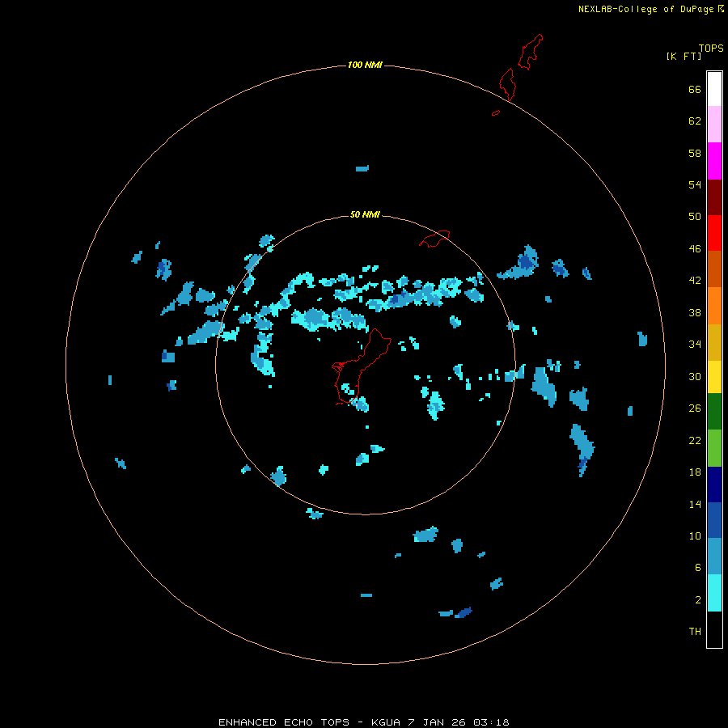The image size is (728, 728).
Task: Click the "7 JAN 26 03:18" timestamp
Action: [459, 722]
